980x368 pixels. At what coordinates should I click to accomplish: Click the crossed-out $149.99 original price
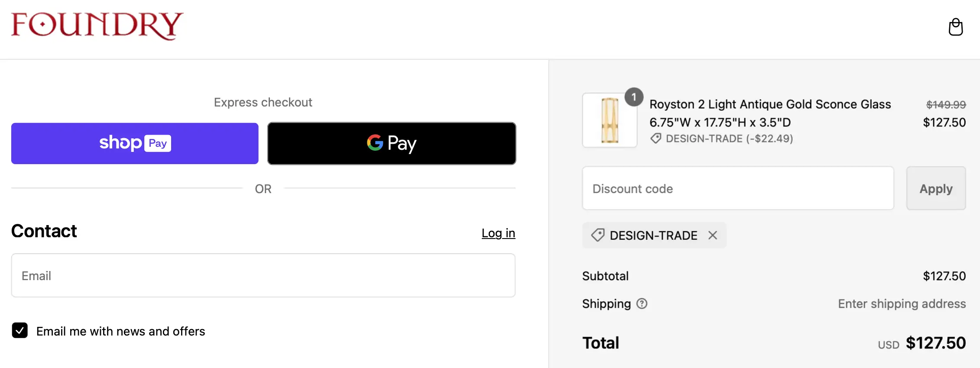pos(946,104)
